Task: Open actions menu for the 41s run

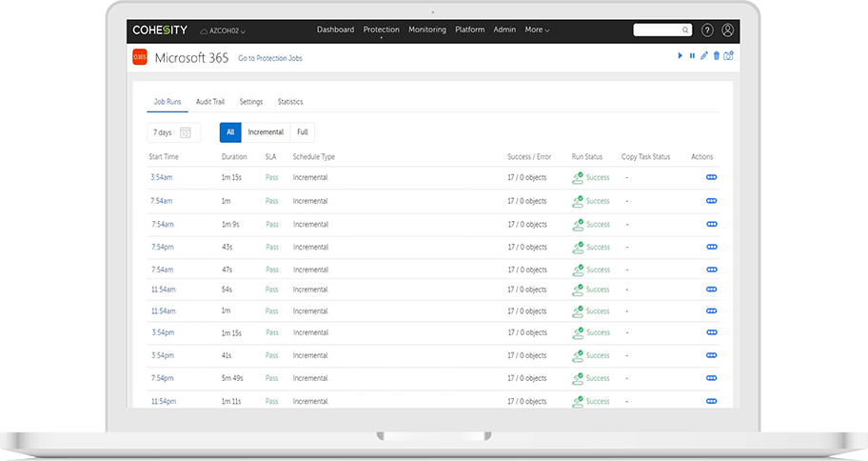Action: (x=712, y=355)
